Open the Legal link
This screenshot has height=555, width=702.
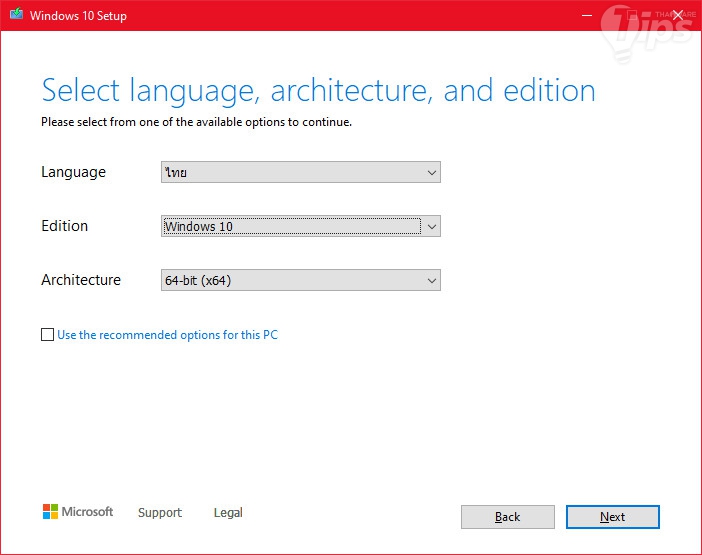[x=228, y=512]
